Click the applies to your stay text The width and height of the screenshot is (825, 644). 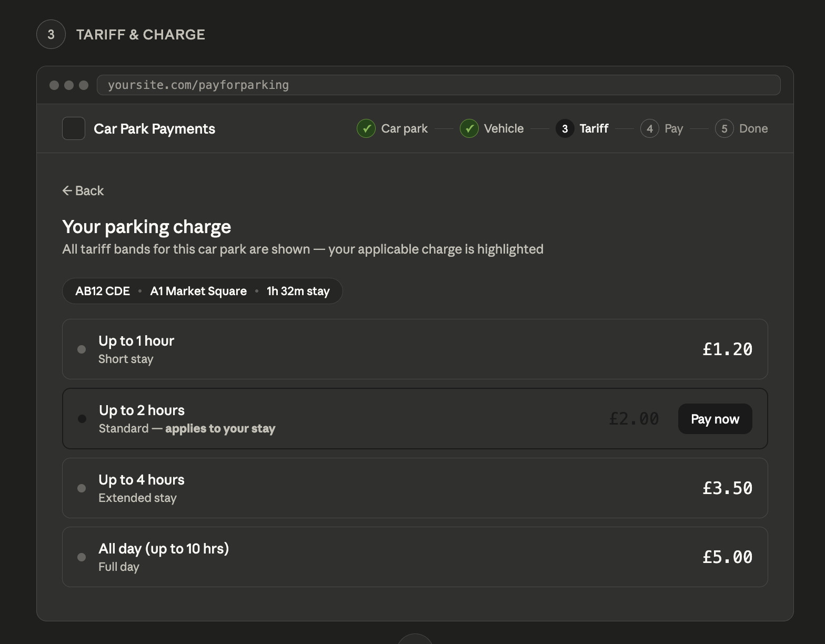(x=220, y=428)
